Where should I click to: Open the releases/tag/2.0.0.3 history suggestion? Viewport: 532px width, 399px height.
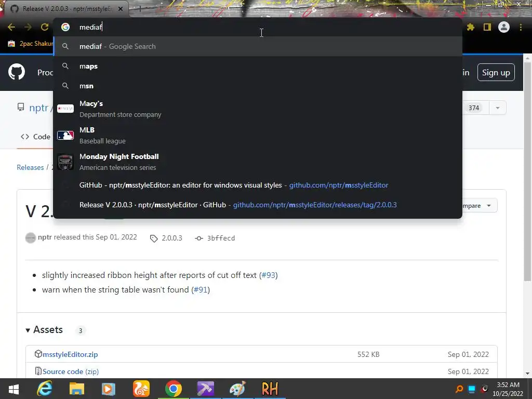(x=258, y=205)
